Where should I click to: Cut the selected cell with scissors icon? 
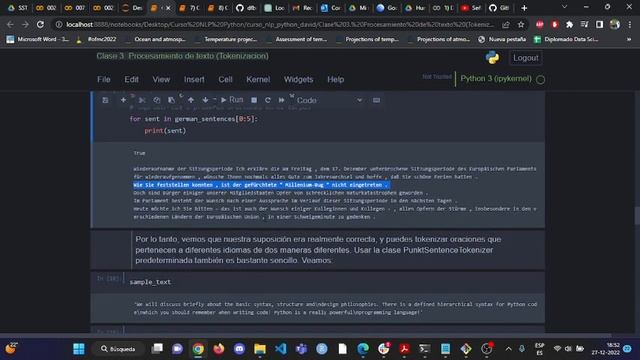[142, 100]
